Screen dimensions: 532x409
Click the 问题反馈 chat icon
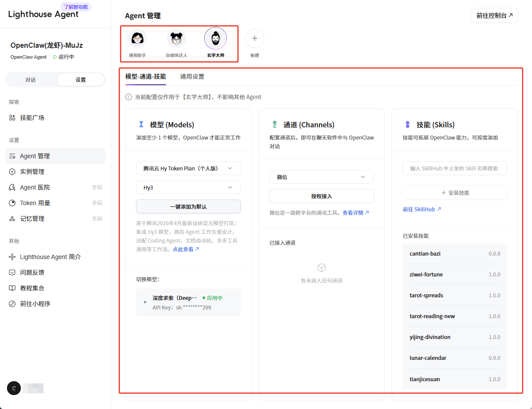12,273
